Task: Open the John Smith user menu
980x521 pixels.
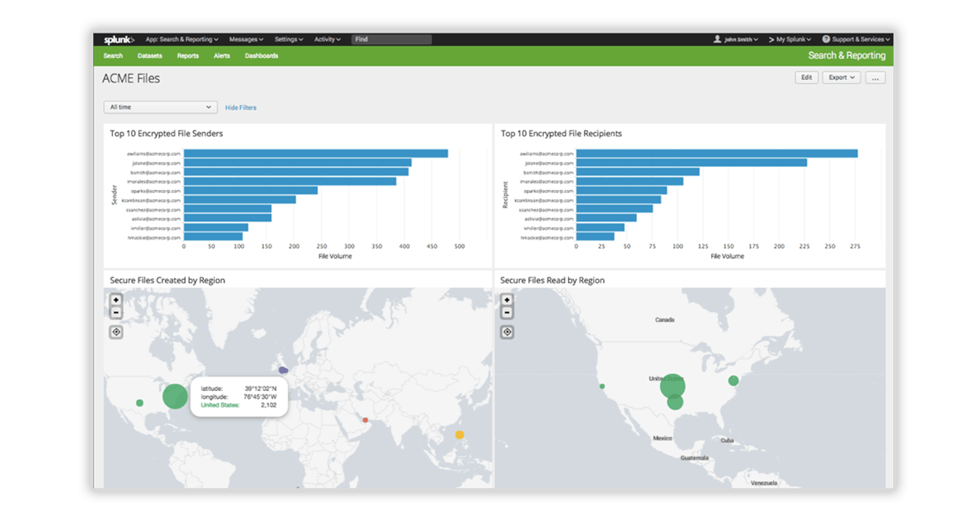Action: (x=736, y=39)
